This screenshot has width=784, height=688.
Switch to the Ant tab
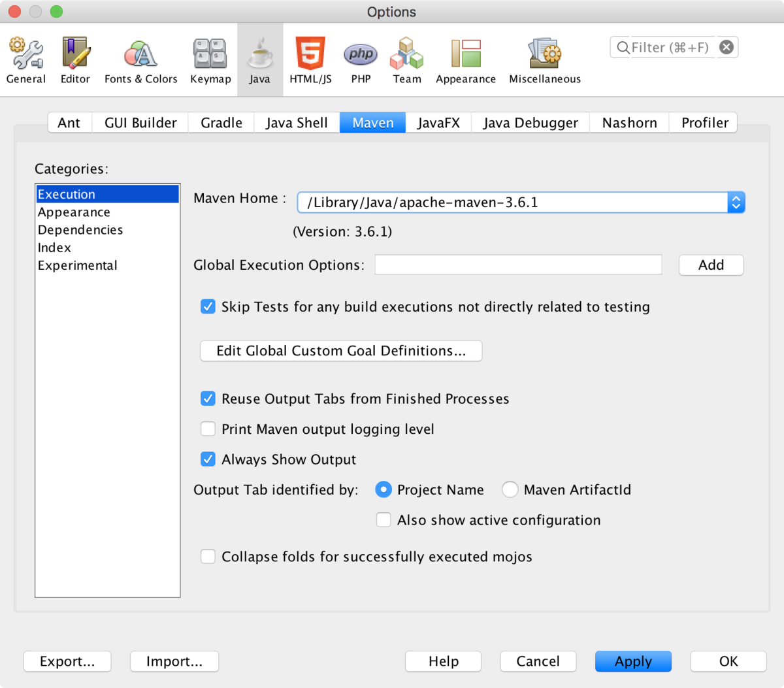(69, 123)
